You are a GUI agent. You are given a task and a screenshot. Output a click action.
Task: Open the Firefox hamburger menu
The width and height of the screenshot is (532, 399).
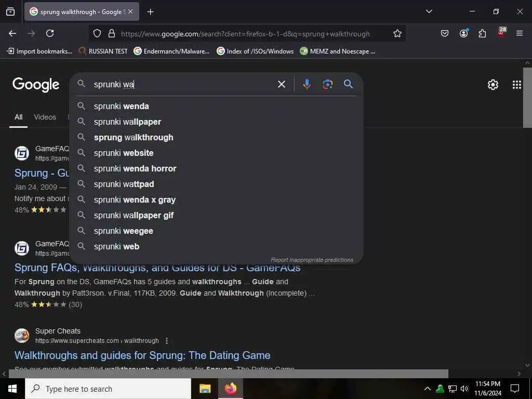click(x=520, y=33)
